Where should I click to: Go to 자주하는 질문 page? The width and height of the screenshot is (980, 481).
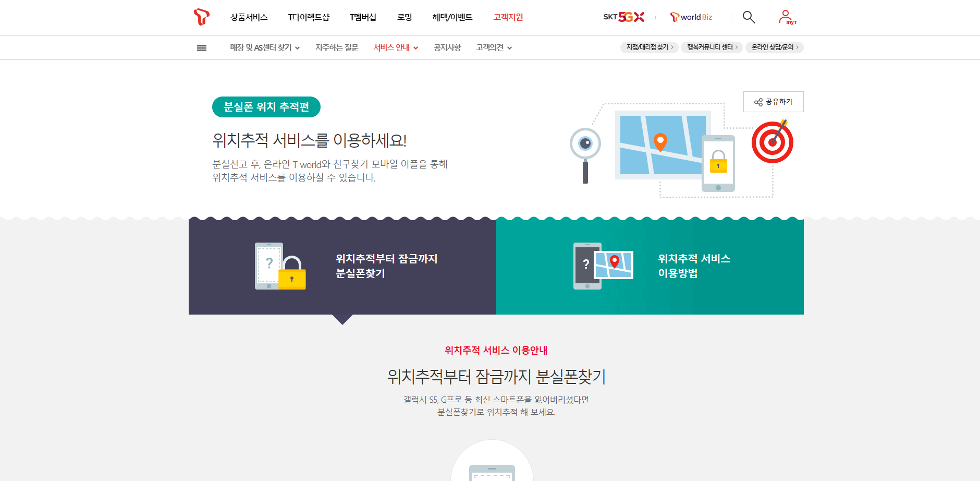point(337,47)
